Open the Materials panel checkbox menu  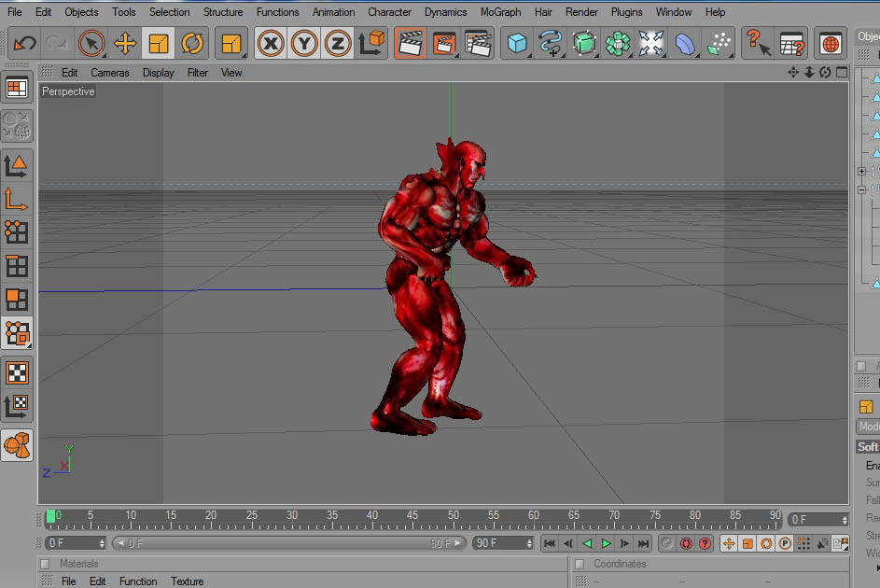click(x=44, y=564)
